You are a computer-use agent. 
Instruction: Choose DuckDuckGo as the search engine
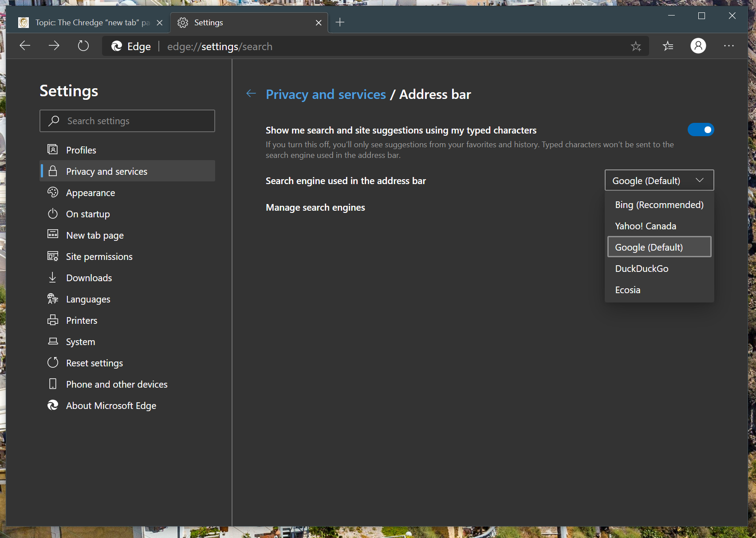[642, 269]
